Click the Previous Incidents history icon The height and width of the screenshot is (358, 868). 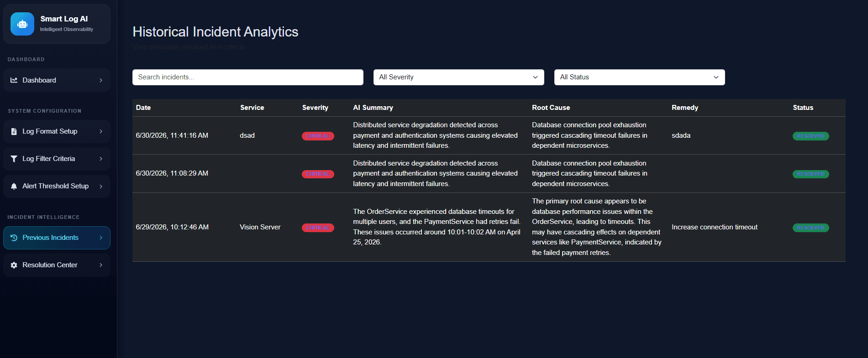coord(14,238)
